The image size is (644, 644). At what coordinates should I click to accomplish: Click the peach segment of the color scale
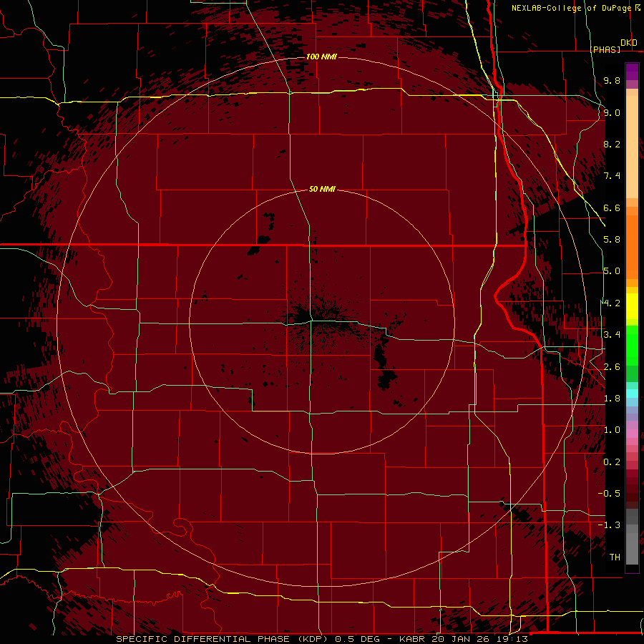(x=632, y=148)
